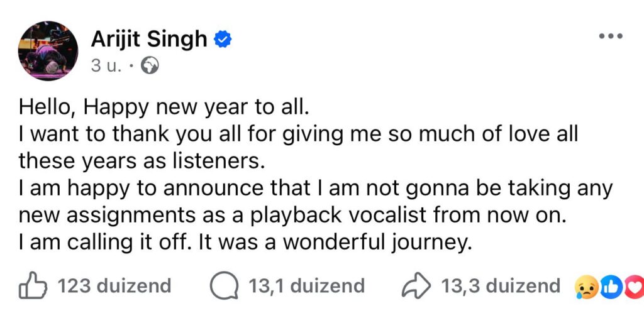644x318 pixels.
Task: Click the speech bubble comment icon
Action: pyautogui.click(x=225, y=287)
